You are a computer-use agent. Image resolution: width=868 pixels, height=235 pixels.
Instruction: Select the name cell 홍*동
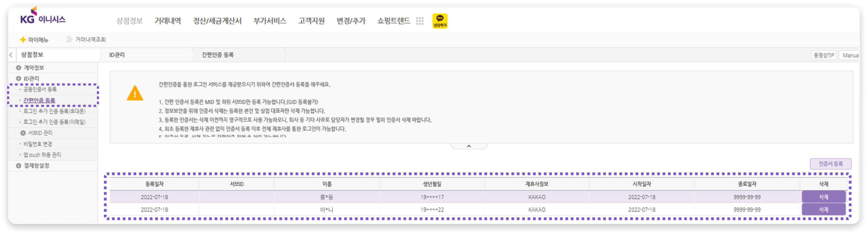pyautogui.click(x=327, y=197)
